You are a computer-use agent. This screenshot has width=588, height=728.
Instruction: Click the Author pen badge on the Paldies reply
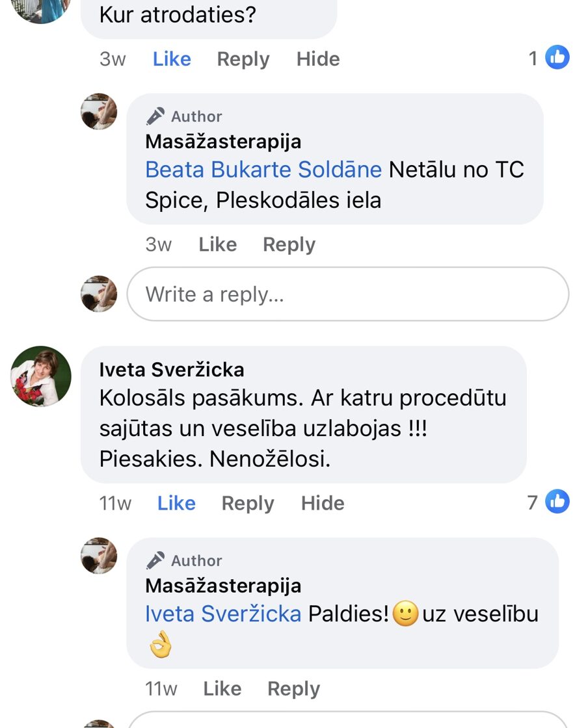(155, 560)
